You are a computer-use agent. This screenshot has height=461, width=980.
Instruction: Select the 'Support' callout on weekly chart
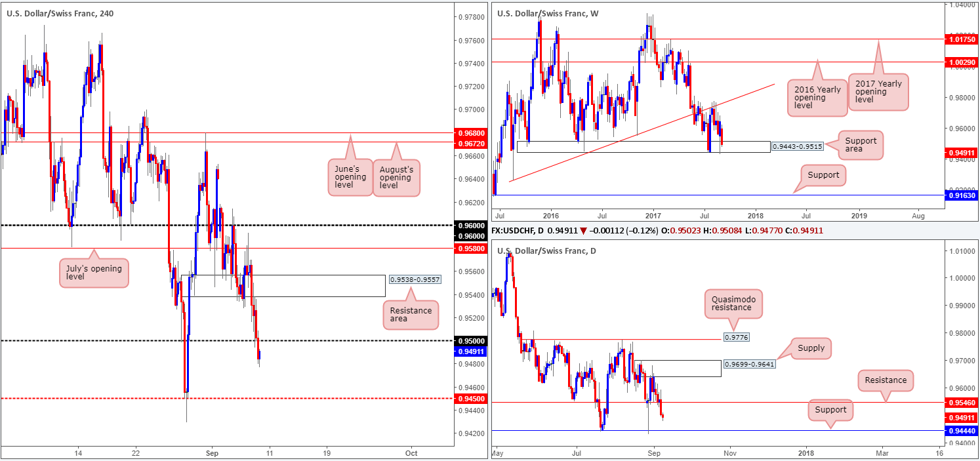825,175
